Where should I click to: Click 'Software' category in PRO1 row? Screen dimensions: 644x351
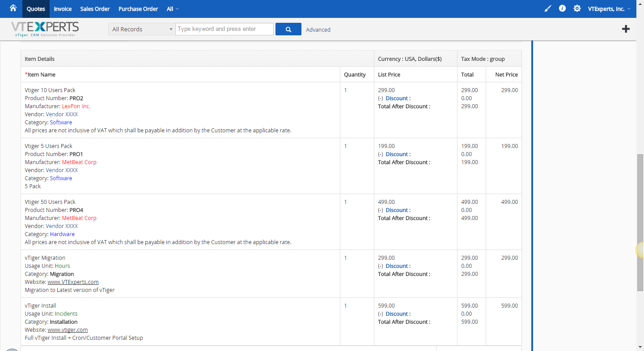61,178
